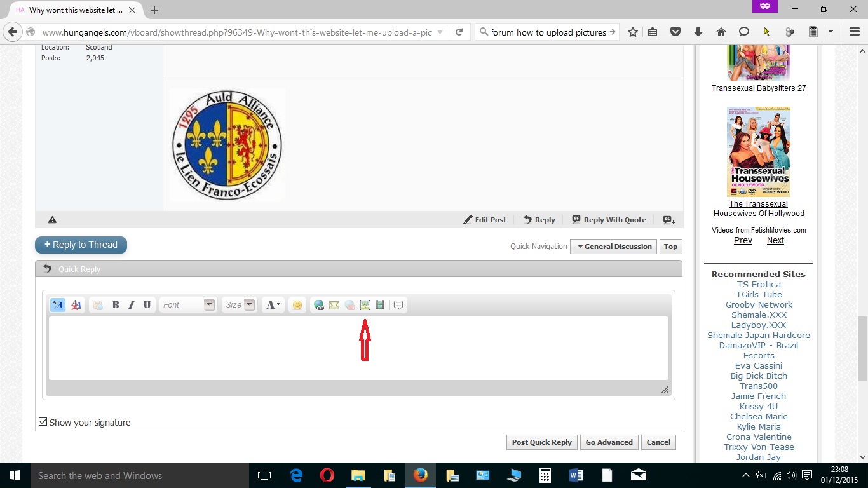Viewport: 868px width, 488px height.
Task: Click the MultiQuote icon beside Reply With Quote
Action: pos(669,220)
